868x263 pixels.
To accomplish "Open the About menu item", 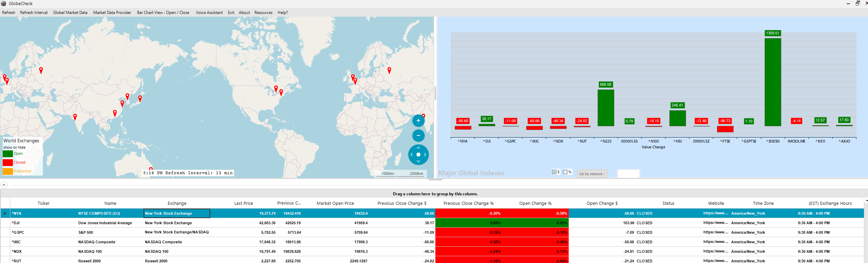I will [x=244, y=13].
